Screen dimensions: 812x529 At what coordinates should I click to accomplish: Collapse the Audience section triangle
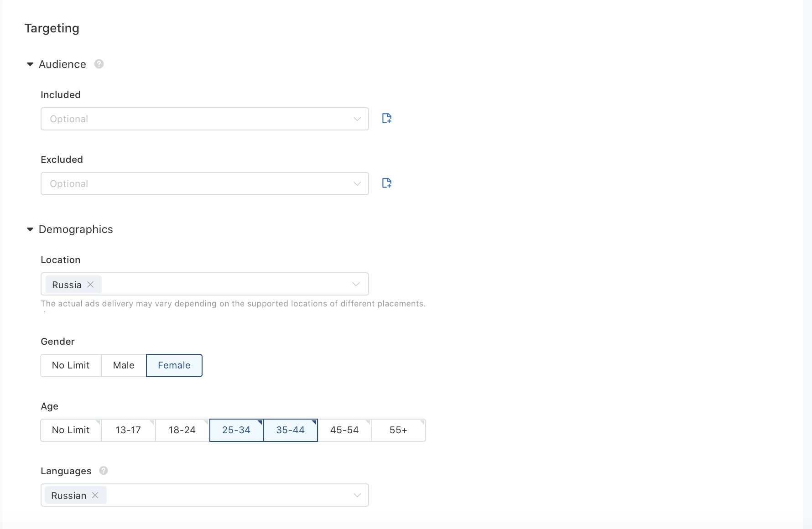[x=30, y=64]
